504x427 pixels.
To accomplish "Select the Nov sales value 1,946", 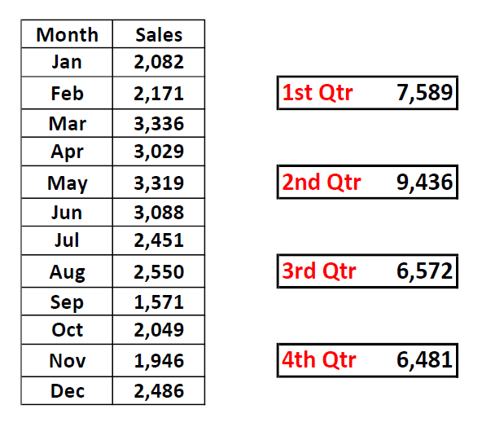I will pos(159,360).
